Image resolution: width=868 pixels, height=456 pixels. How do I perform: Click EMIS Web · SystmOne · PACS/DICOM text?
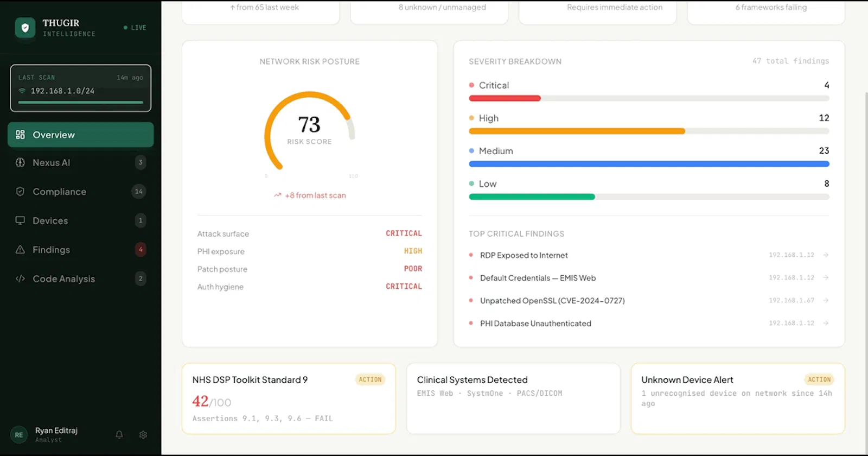point(489,394)
